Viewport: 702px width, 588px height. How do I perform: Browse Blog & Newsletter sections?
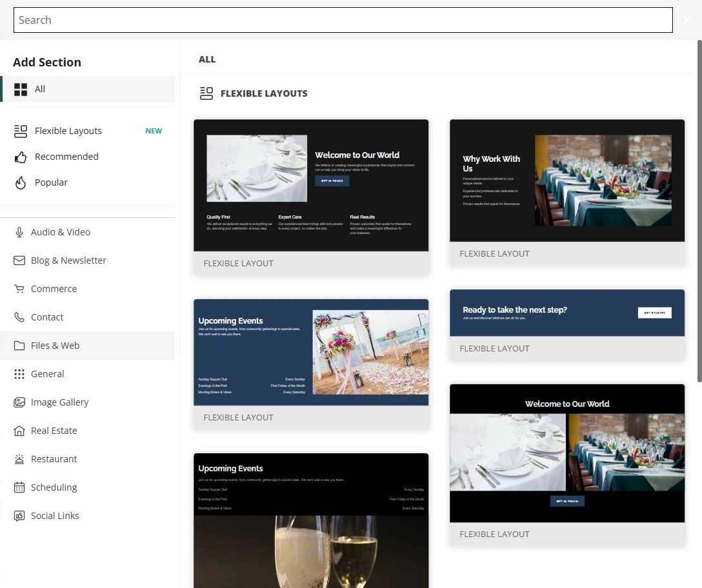pos(88,260)
